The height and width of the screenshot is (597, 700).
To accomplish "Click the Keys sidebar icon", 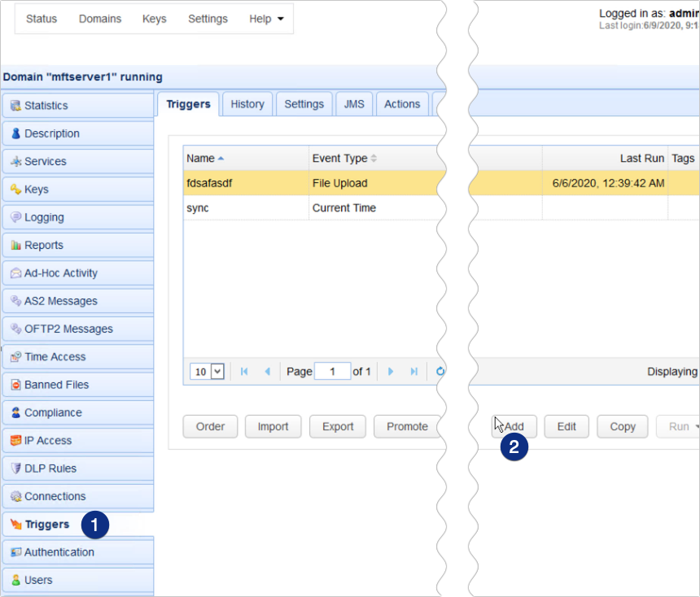I will pos(15,189).
